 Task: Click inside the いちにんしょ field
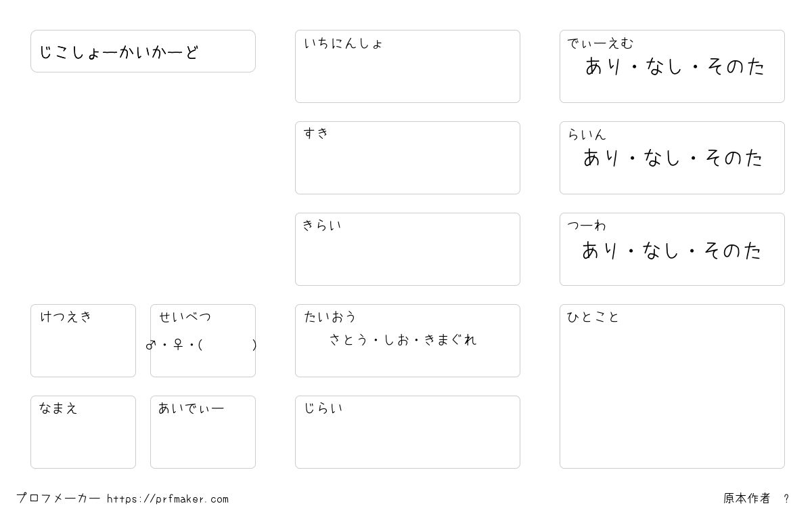[x=407, y=66]
